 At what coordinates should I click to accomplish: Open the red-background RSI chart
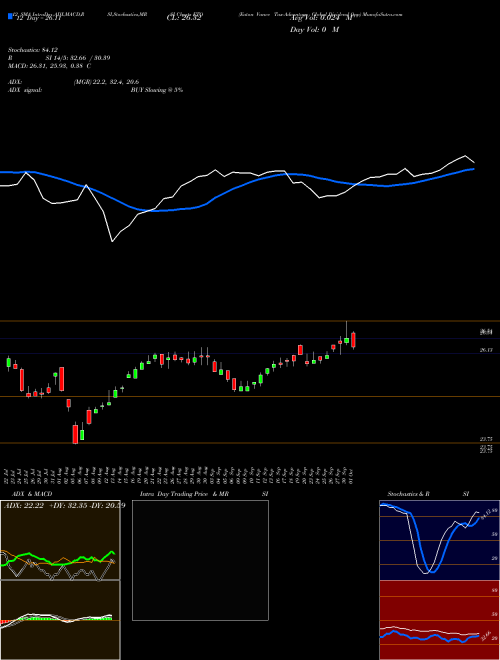tap(439, 620)
